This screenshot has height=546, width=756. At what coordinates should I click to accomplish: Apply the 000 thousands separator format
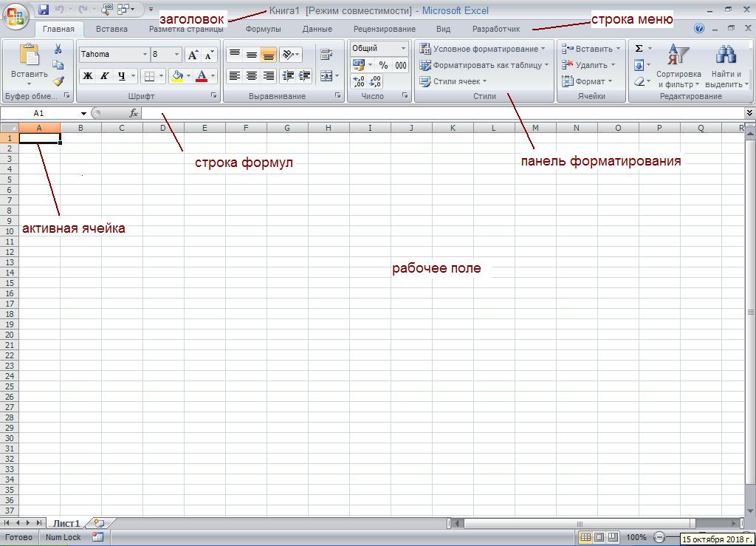coord(401,65)
